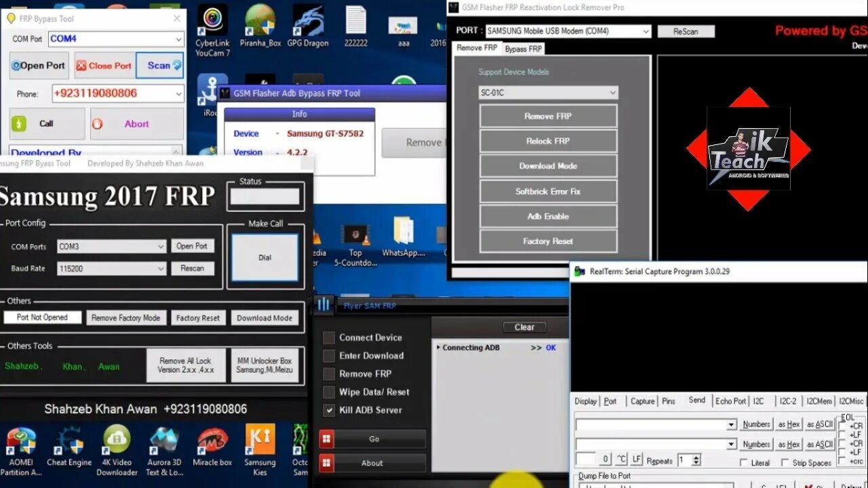Screen dimensions: 868x488
Task: Click Open Port in FRP Bypass Tool
Action: click(x=39, y=66)
